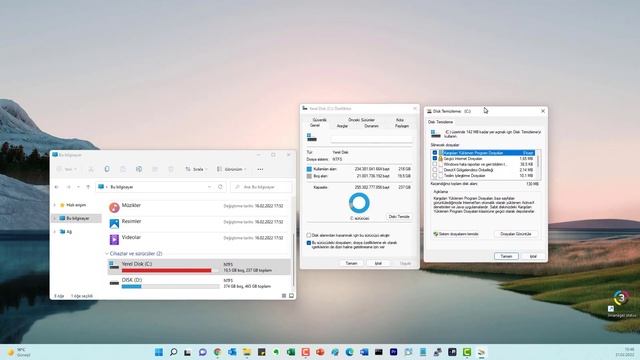The height and width of the screenshot is (360, 640).
Task: Check Windows hata raporları checkbox
Action: 435,164
